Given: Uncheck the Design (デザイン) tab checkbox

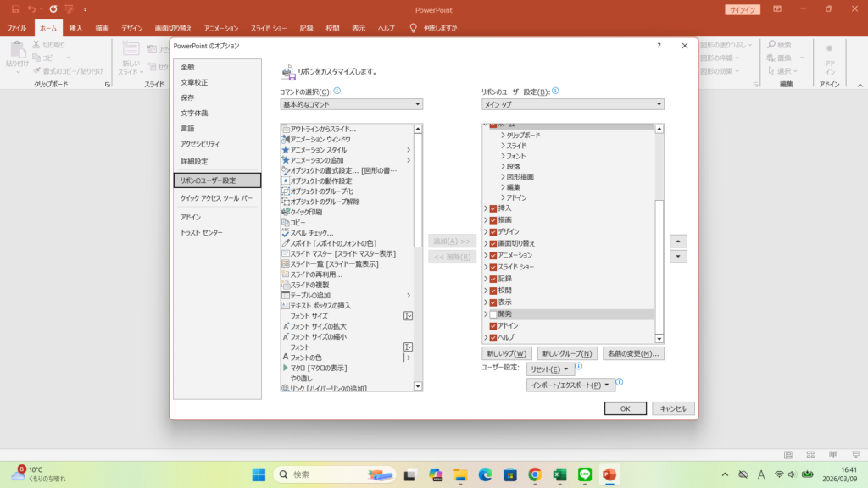Looking at the screenshot, I should click(492, 231).
